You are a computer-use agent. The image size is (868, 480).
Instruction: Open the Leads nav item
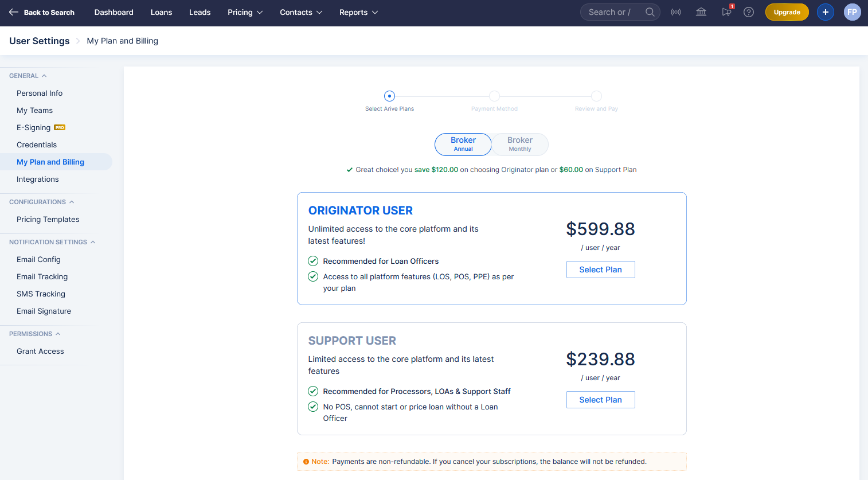200,12
